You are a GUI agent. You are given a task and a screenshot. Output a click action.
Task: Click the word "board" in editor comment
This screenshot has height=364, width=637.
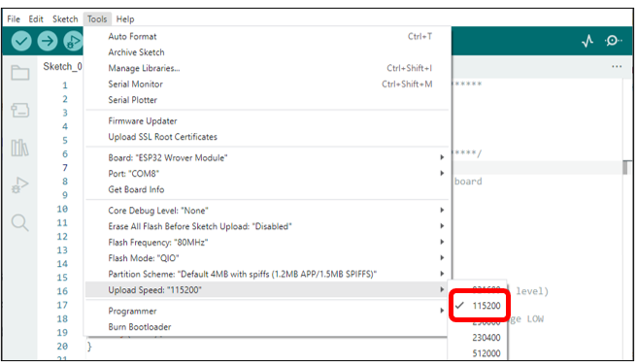click(468, 182)
